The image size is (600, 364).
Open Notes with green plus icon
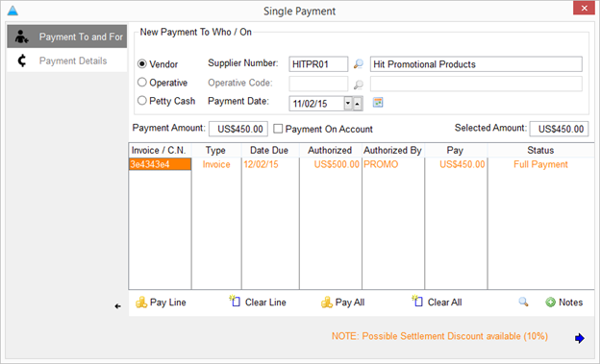coord(564,303)
